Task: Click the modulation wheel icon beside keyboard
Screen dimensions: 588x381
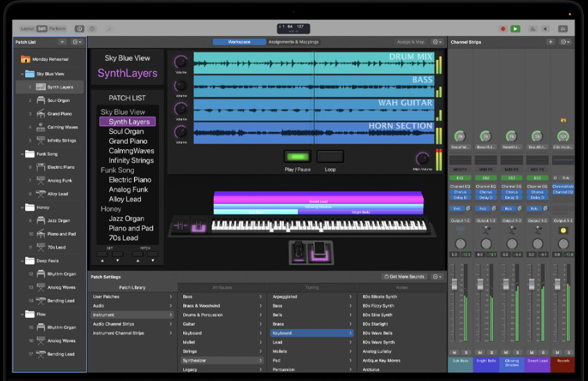Action: click(199, 226)
